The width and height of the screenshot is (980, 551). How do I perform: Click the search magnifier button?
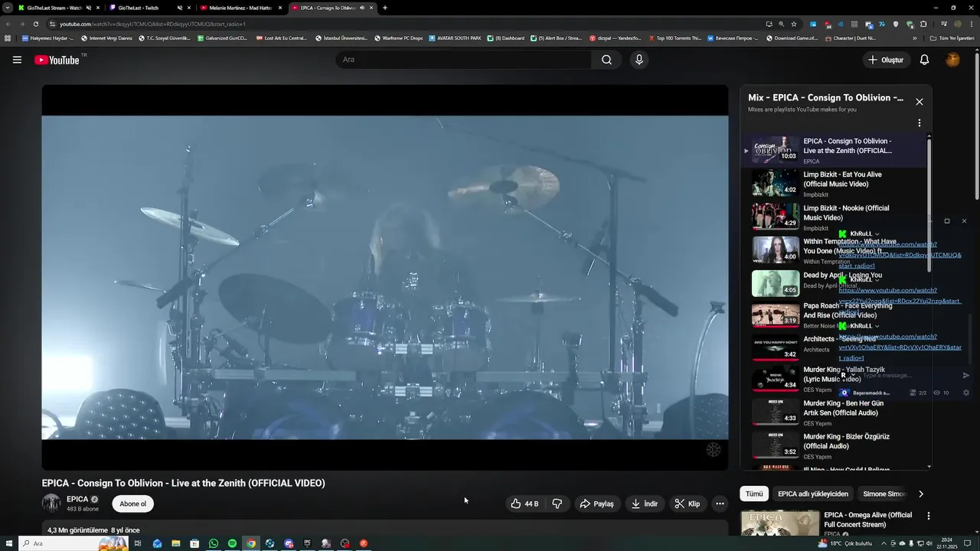[x=606, y=60]
